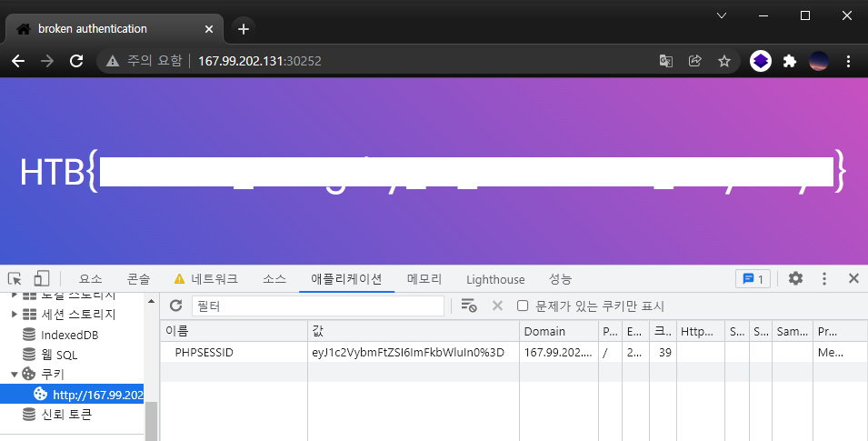868x441 pixels.
Task: Click the cookie size value 39
Action: 664,353
